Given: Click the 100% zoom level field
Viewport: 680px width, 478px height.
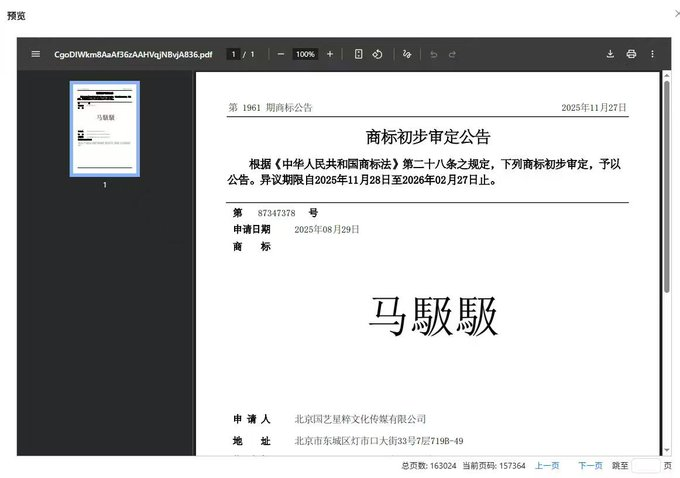Looking at the screenshot, I should click(x=305, y=54).
